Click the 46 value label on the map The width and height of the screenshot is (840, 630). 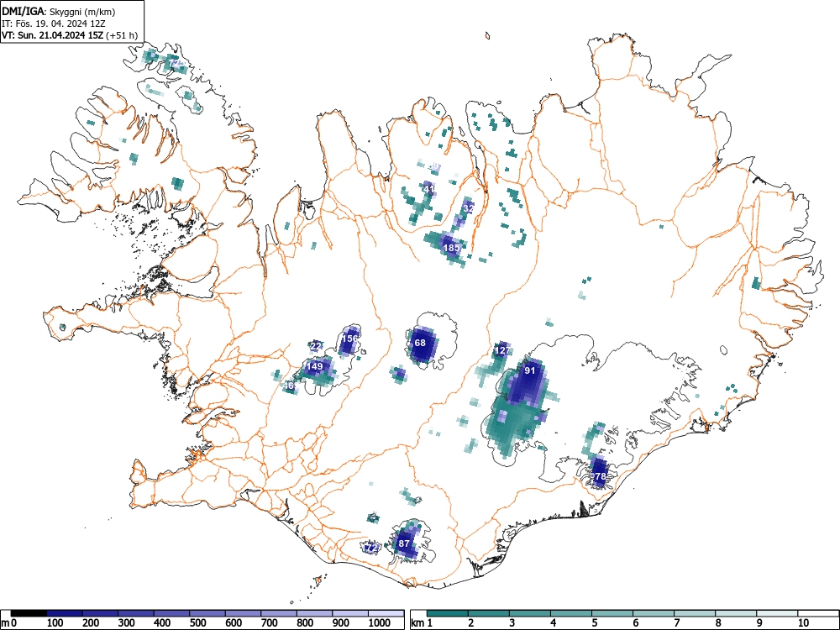click(289, 386)
